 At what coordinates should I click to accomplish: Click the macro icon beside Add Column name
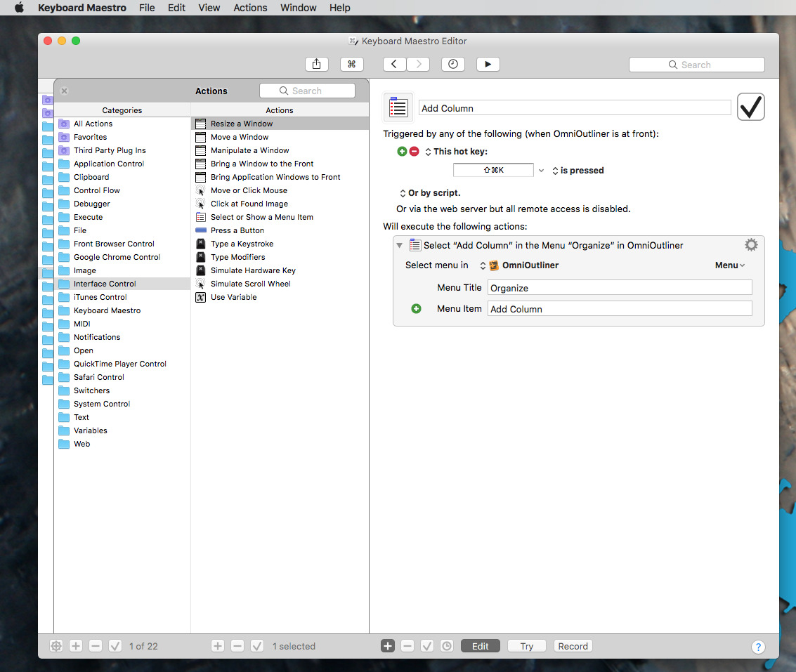pyautogui.click(x=398, y=107)
